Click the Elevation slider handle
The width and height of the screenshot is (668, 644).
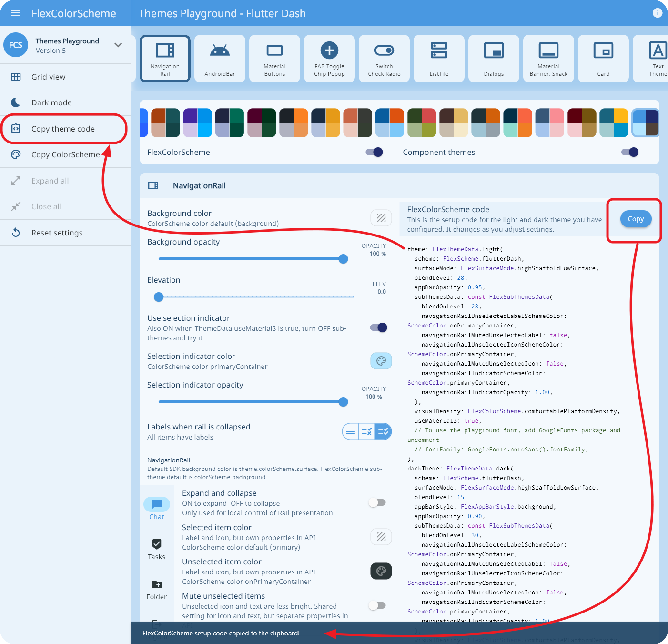pos(159,297)
